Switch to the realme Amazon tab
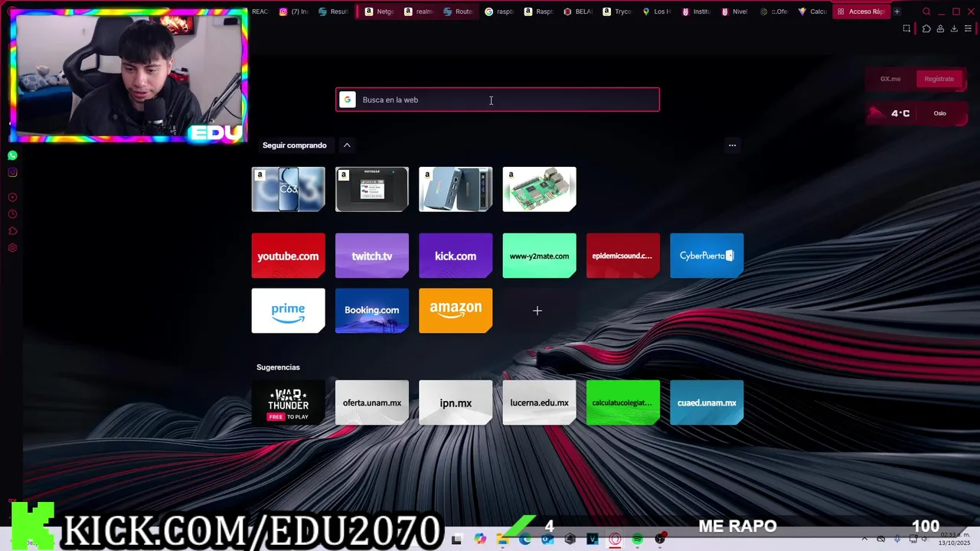 (x=418, y=11)
